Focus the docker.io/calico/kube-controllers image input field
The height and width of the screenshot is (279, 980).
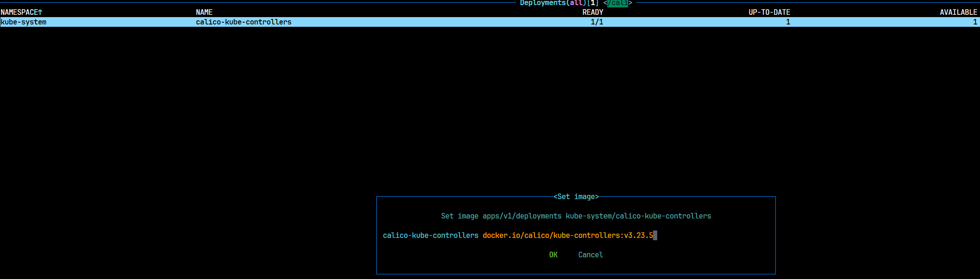[x=570, y=236]
